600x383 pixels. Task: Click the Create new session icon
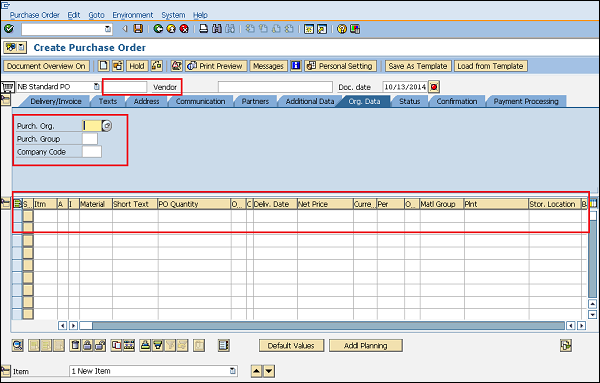(x=309, y=29)
